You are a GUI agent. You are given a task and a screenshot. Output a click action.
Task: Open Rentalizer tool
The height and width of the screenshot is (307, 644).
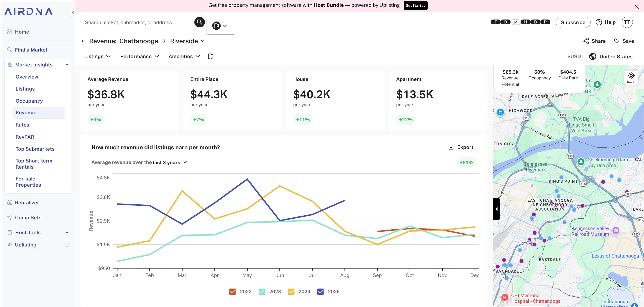tap(27, 203)
